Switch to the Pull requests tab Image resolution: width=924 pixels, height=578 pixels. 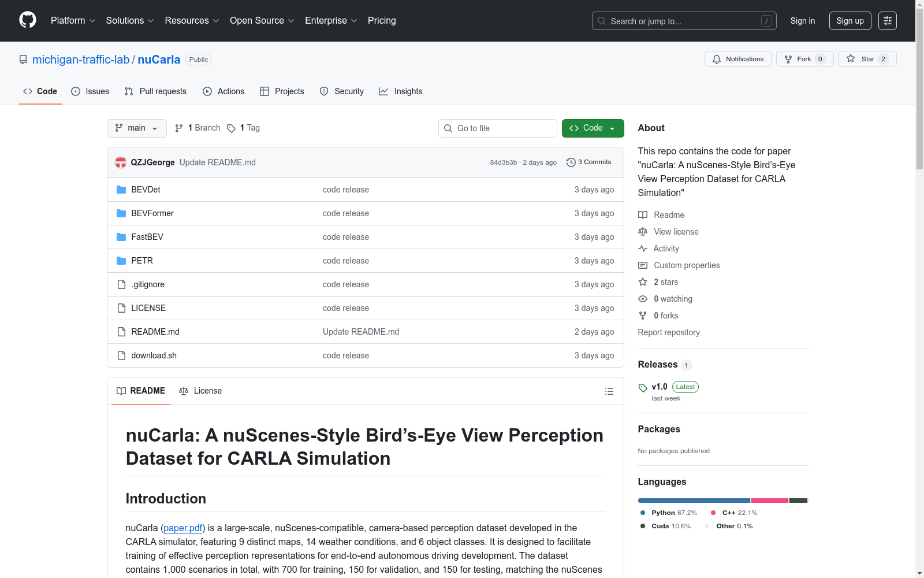(155, 91)
